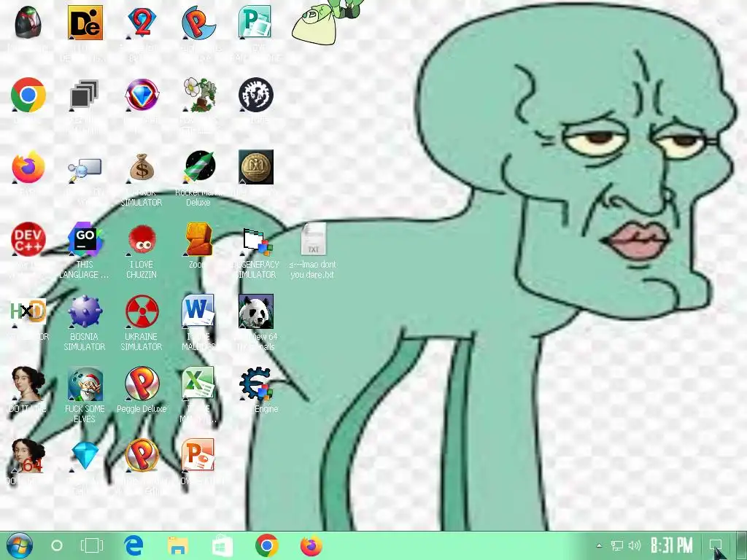Open network status in the system tray
This screenshot has width=747, height=560.
point(617,545)
